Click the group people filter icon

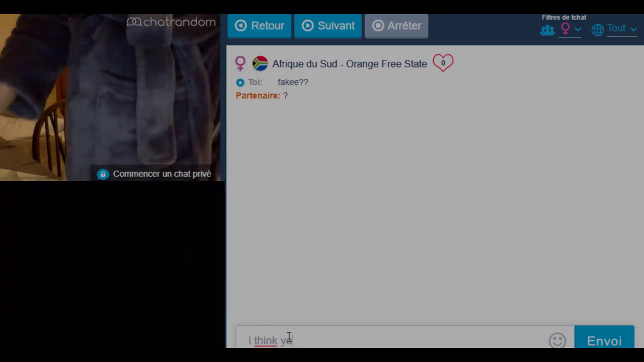(x=547, y=30)
